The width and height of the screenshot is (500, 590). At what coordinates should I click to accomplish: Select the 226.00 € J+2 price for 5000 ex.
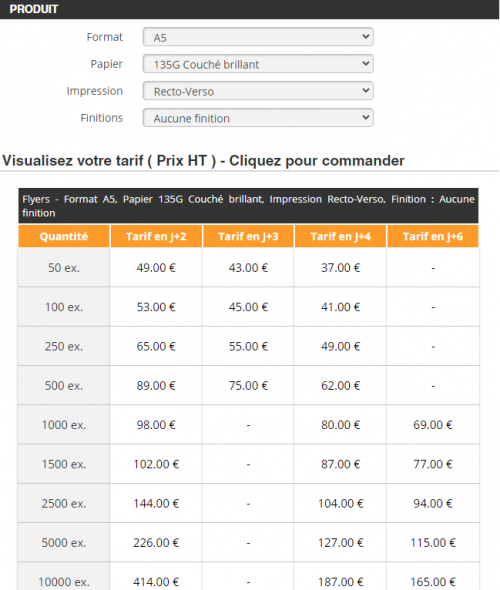click(156, 543)
